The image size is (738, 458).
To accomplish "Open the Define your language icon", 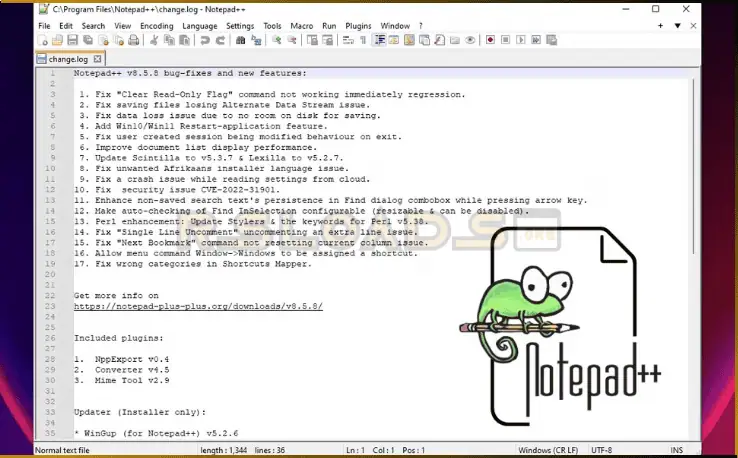I will [394, 40].
